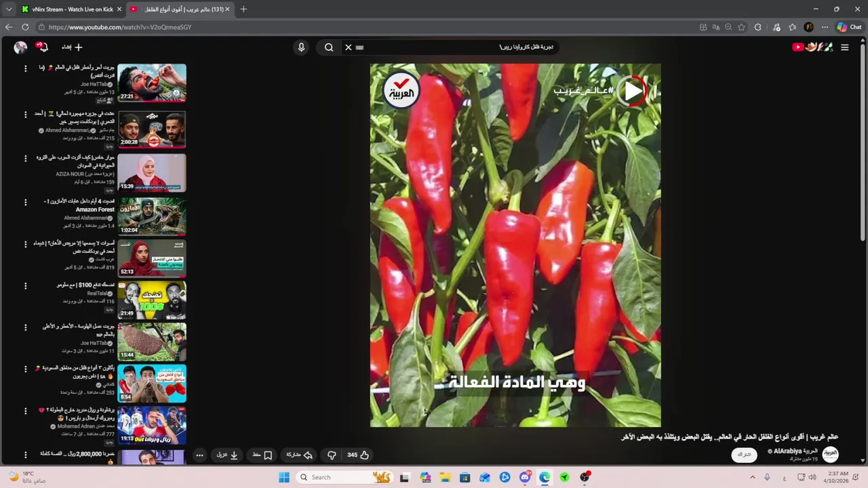Share the video using the arrow button
The width and height of the screenshot is (868, 488).
tap(299, 455)
